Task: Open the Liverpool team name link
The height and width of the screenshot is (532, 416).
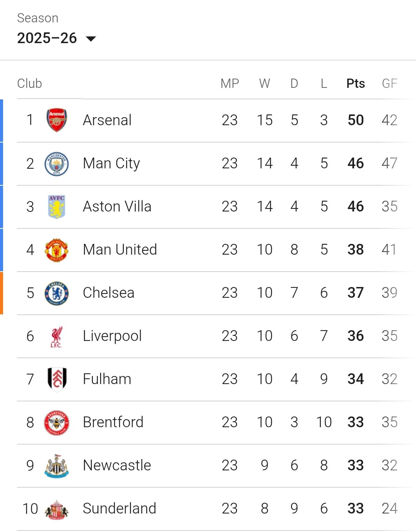Action: [x=112, y=336]
